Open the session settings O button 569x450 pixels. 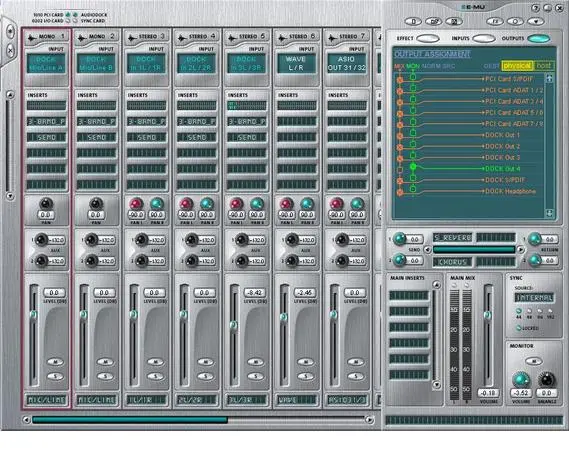click(515, 21)
